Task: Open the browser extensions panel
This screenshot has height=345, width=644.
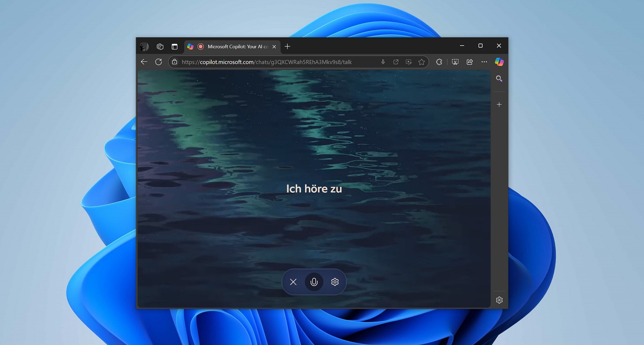Action: [438, 62]
